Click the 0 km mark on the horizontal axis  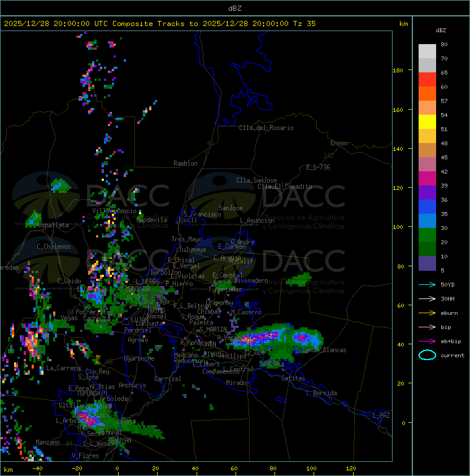(x=117, y=469)
